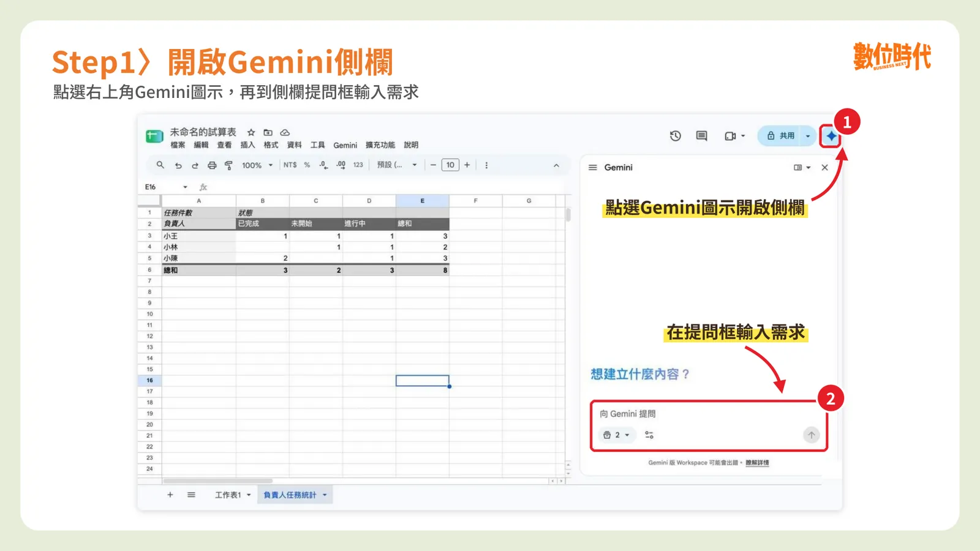This screenshot has height=551, width=980.
Task: Select the paint format tool
Action: click(x=228, y=165)
